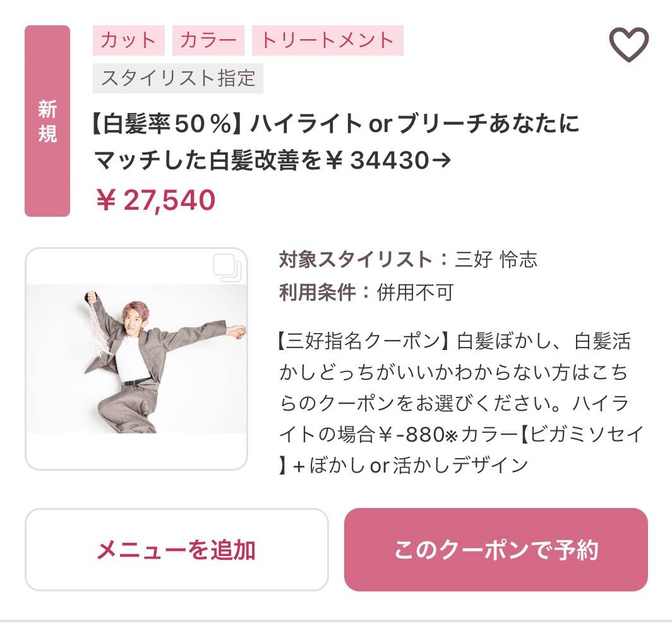Tap the 対象スタイリスト label
The width and height of the screenshot is (672, 623).
(x=356, y=260)
